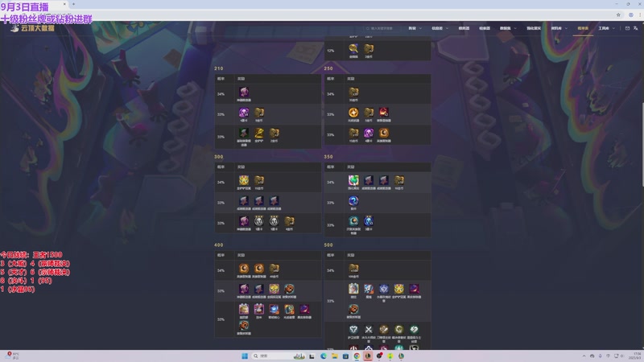Click the page vertical scrollbar thumb
Image resolution: width=644 pixels, height=362 pixels.
click(642, 144)
